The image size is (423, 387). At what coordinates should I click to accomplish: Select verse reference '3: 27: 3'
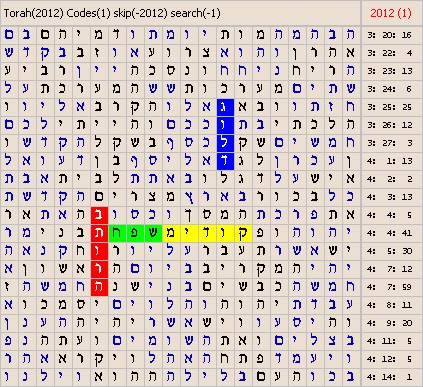[x=390, y=143]
